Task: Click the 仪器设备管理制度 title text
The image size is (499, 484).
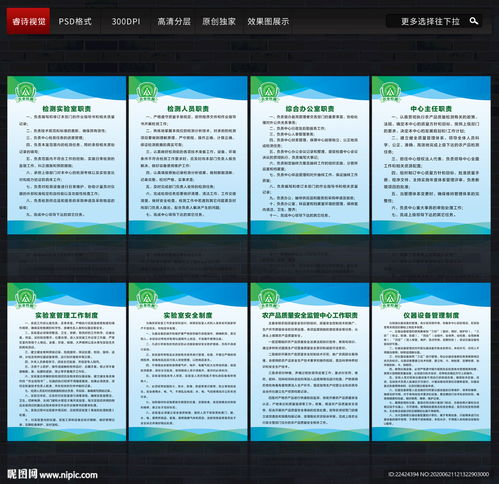Action: pyautogui.click(x=431, y=315)
